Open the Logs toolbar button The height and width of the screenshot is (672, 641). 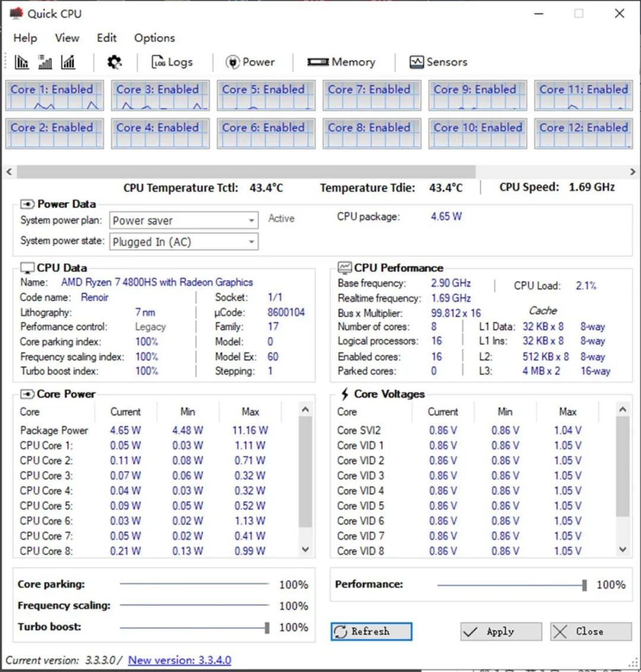tap(172, 62)
